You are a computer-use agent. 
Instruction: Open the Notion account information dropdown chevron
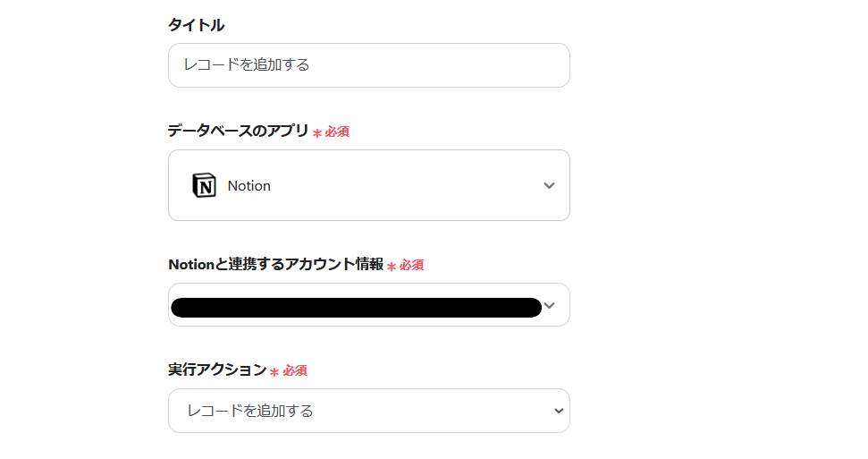[550, 305]
